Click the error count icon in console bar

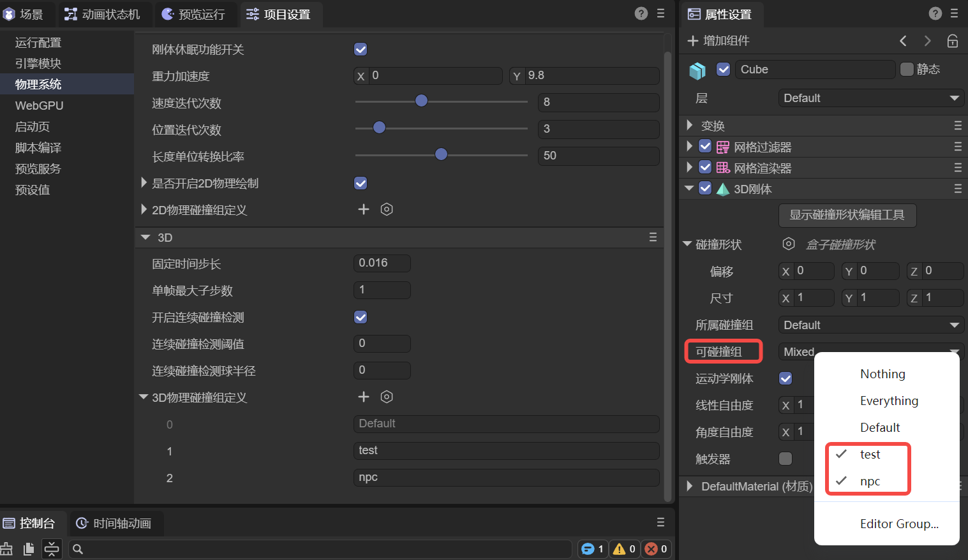(x=652, y=549)
